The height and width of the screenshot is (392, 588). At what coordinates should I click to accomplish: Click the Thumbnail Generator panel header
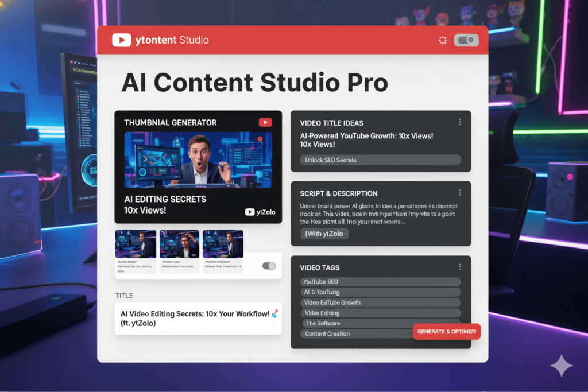(171, 122)
